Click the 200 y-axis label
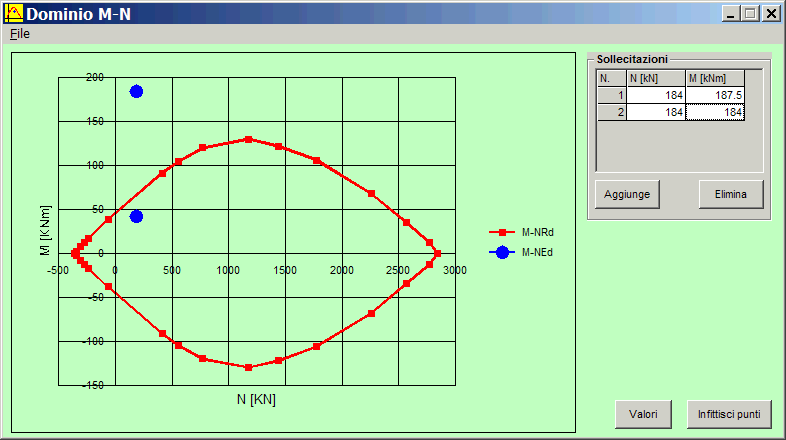Screen dimensions: 786x440 pos(95,77)
